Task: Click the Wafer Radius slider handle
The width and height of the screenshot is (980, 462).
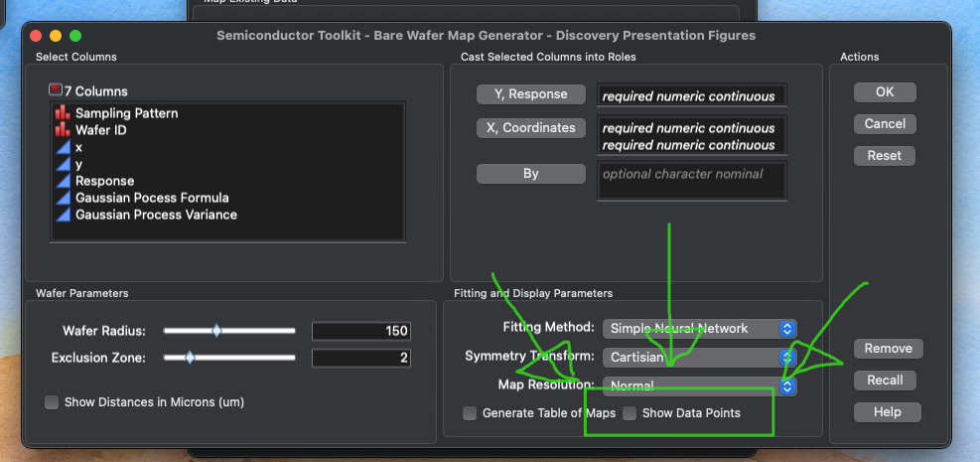Action: click(216, 331)
